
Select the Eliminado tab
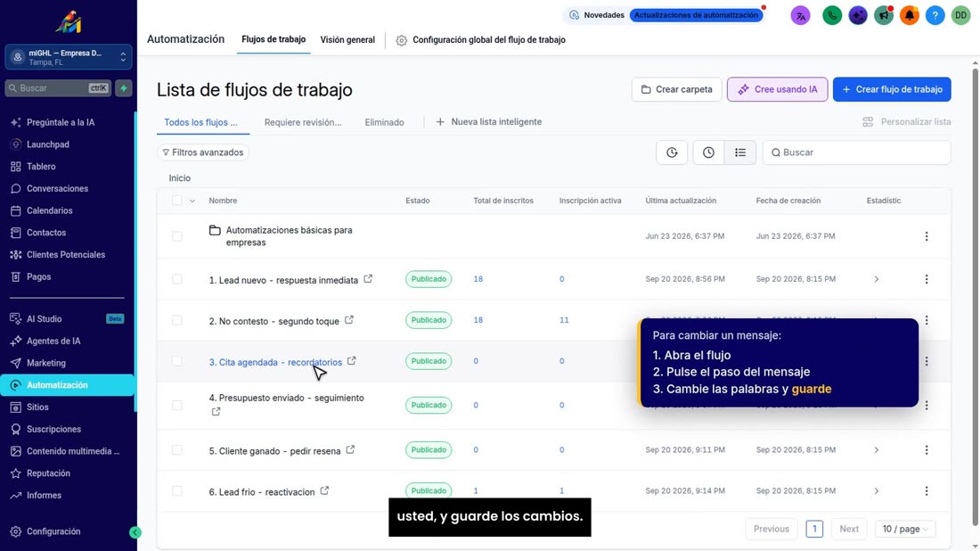pos(384,122)
